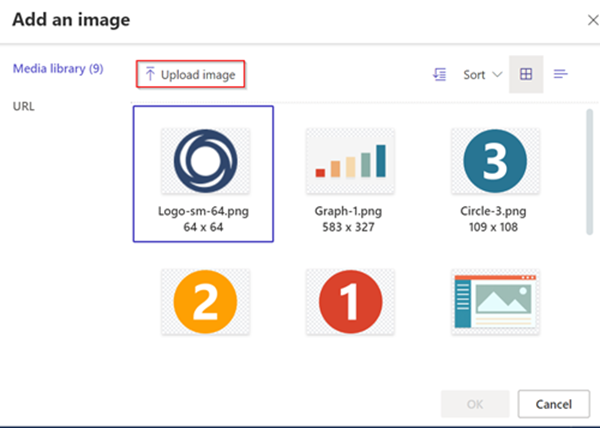The image size is (600, 428).
Task: Switch to the URL tab
Action: tap(24, 105)
